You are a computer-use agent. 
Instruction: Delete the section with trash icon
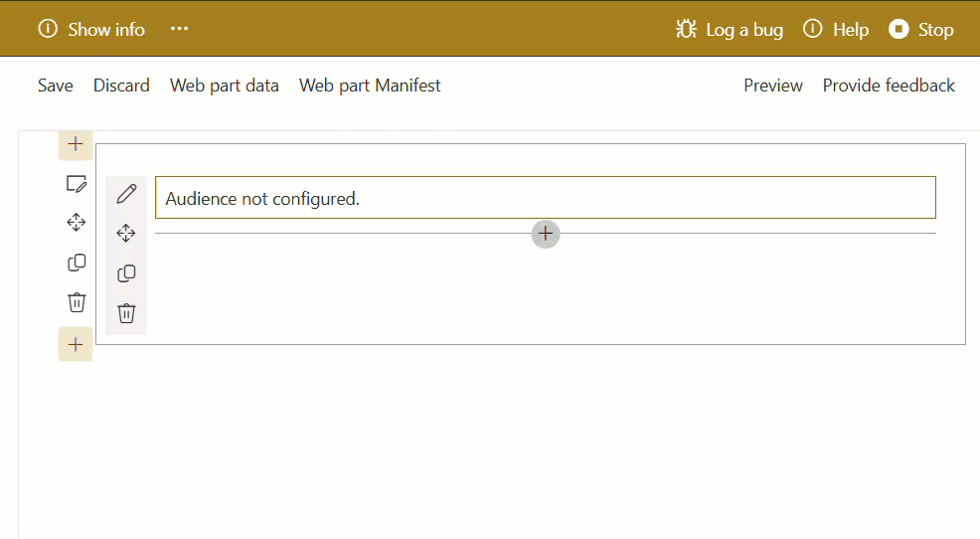click(x=77, y=302)
